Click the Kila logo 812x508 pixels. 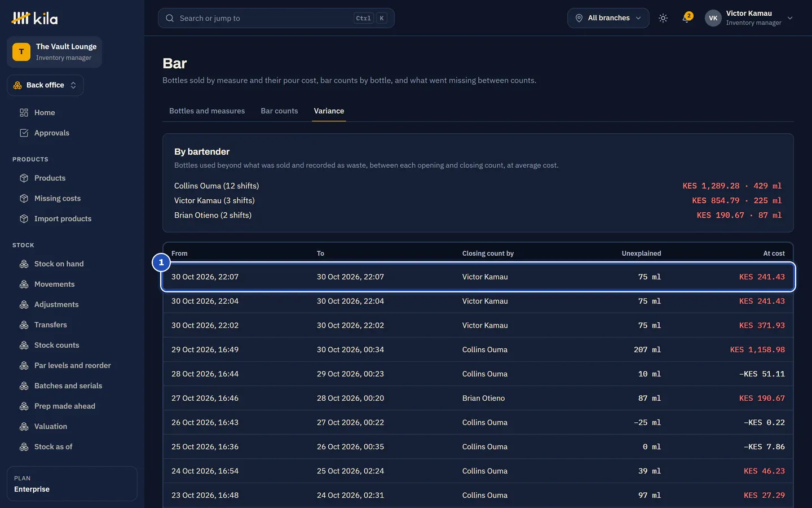[34, 18]
